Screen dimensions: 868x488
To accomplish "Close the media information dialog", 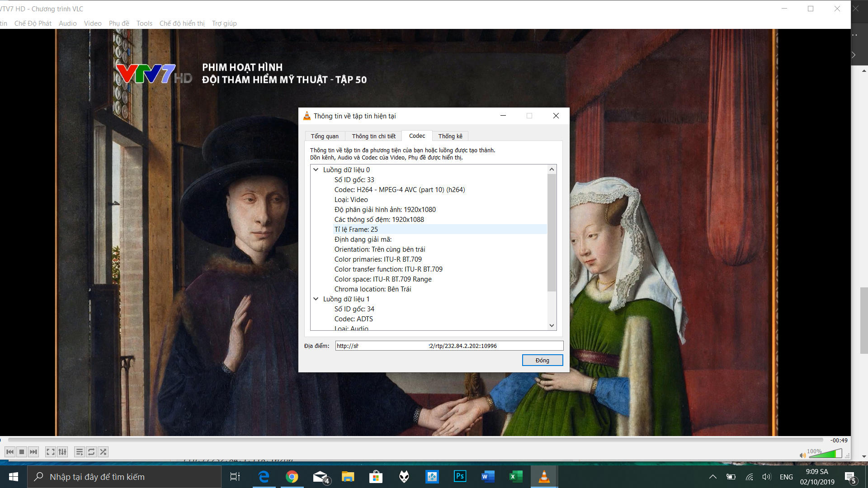I will [556, 116].
